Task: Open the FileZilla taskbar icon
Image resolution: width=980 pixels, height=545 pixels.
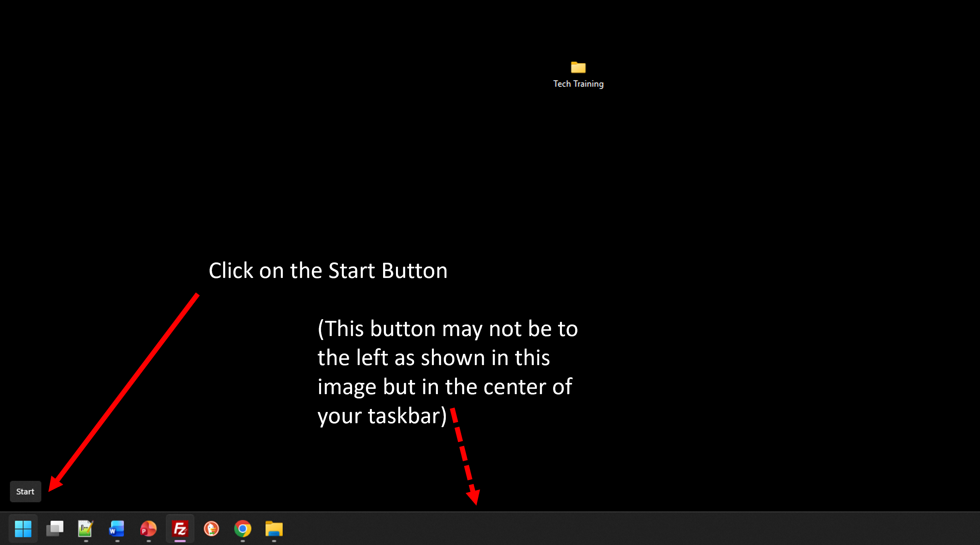Action: pos(180,528)
